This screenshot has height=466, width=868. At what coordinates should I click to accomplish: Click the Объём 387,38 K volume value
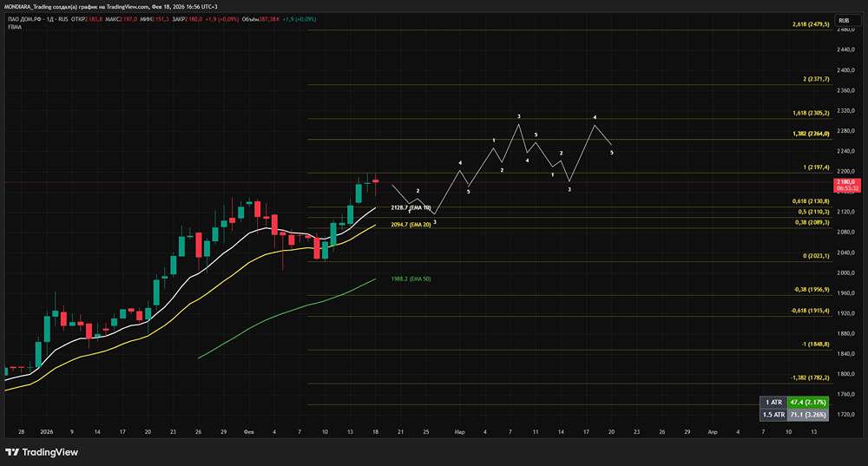tap(261, 19)
